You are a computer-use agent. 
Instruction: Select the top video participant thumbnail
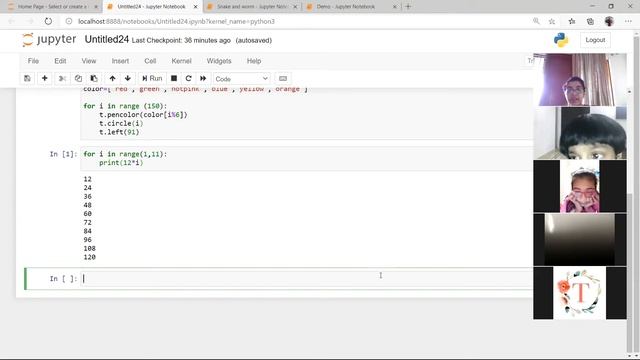(x=580, y=80)
